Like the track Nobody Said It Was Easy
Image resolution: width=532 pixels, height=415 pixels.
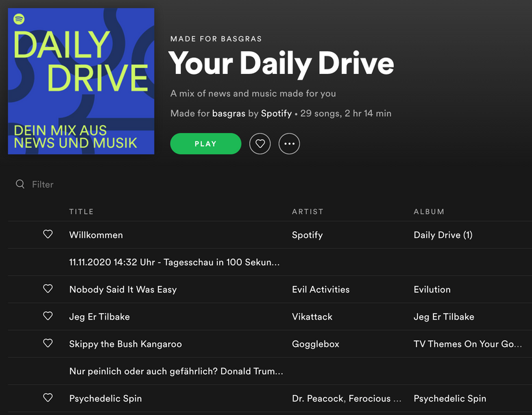[x=48, y=289]
